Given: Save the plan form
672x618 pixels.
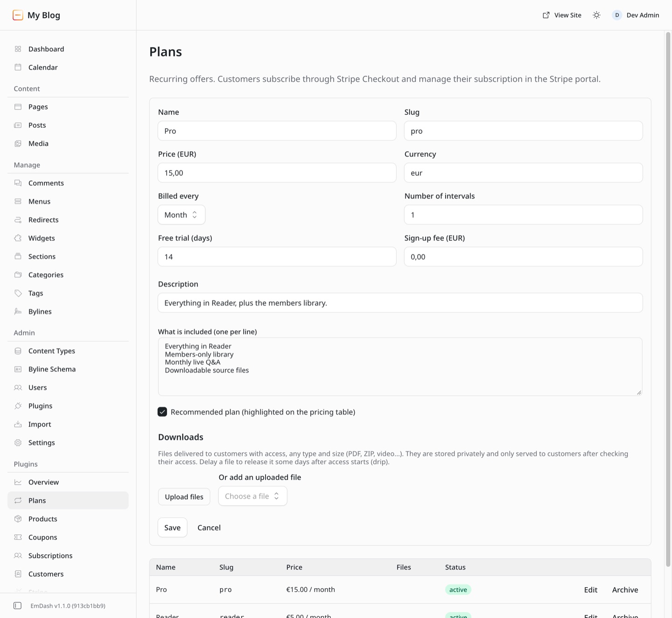Looking at the screenshot, I should 172,528.
